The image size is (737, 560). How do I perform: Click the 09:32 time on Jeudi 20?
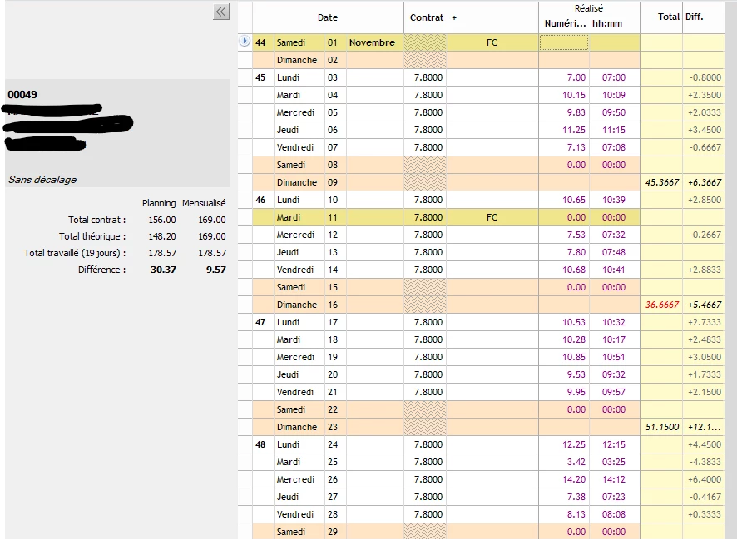point(613,374)
